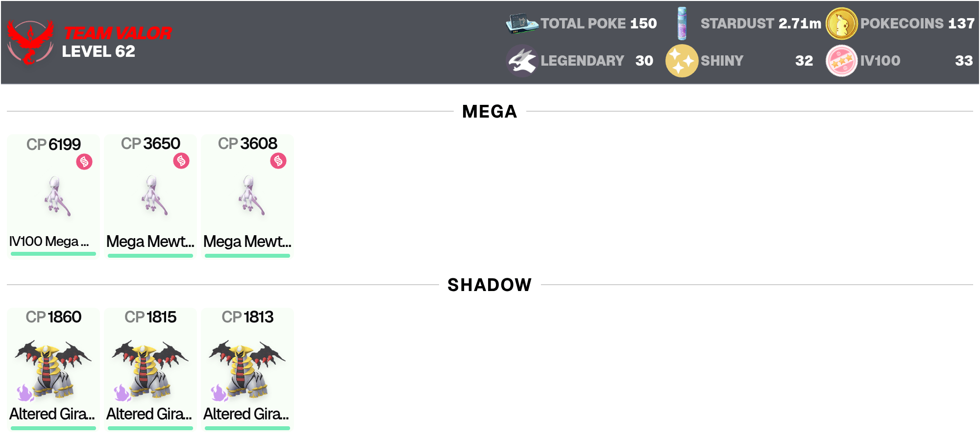Click the Level 62 label
The image size is (980, 439).
tap(98, 51)
